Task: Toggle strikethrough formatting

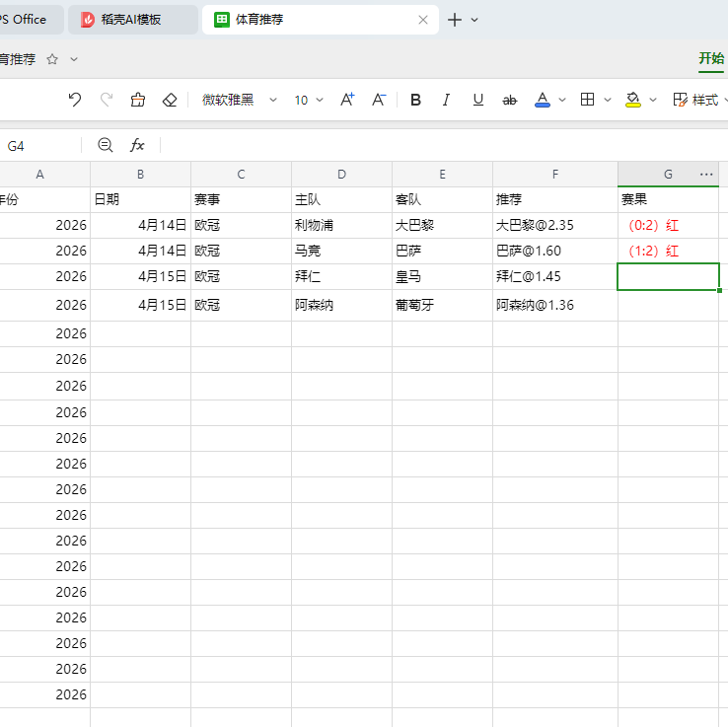Action: 510,100
